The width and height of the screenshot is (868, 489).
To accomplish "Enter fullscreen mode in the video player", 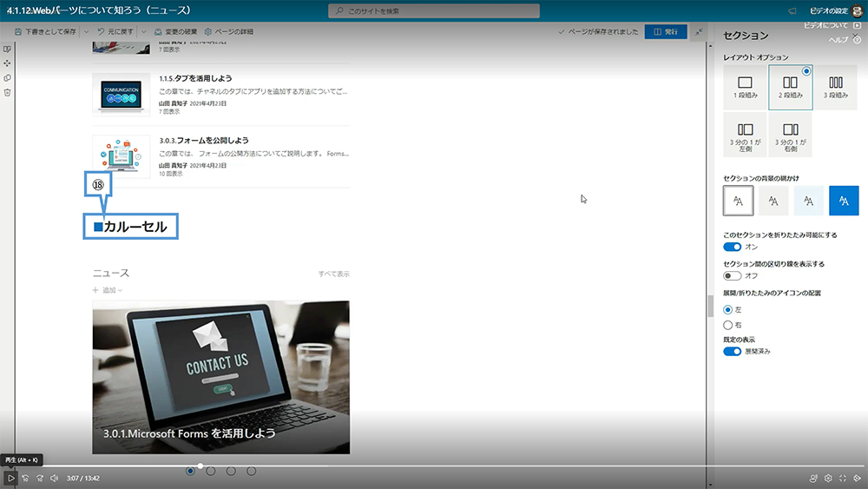I will [x=843, y=478].
